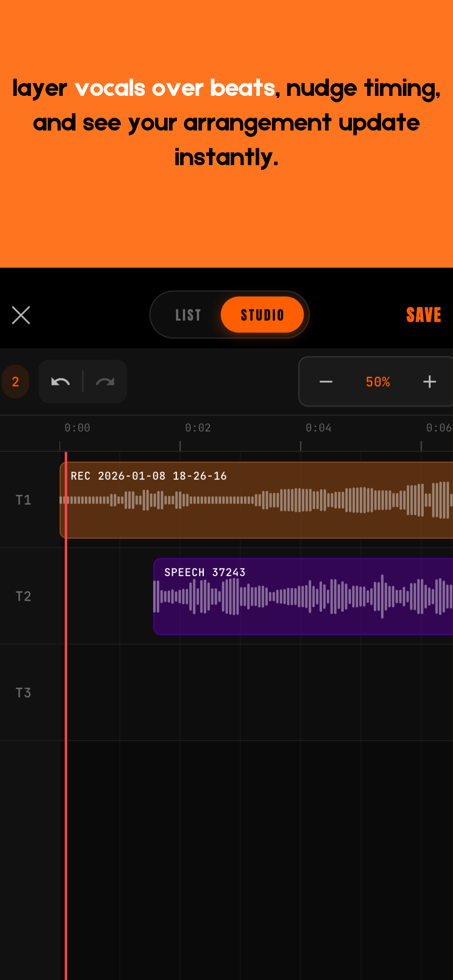Select the SPEECH 37243 audio clip

(x=303, y=596)
